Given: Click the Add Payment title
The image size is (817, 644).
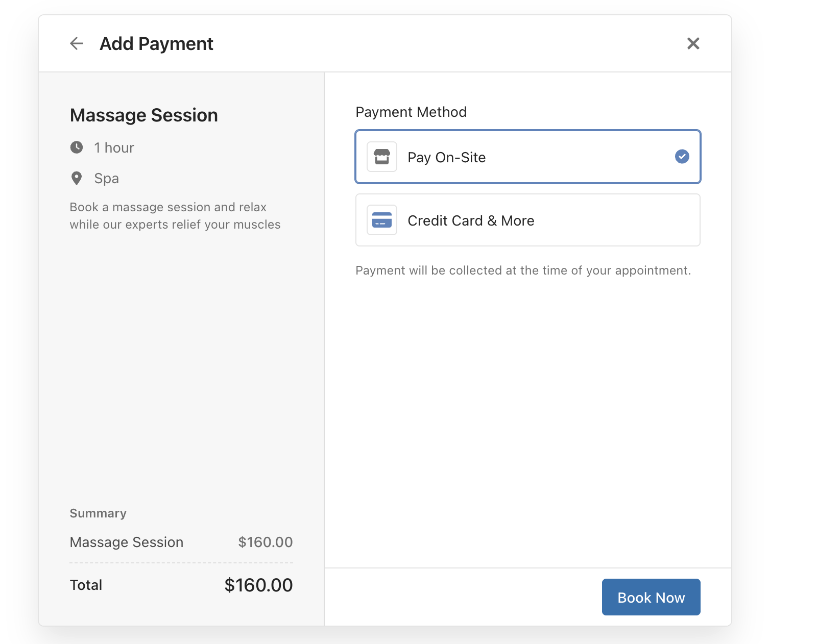Looking at the screenshot, I should point(156,44).
